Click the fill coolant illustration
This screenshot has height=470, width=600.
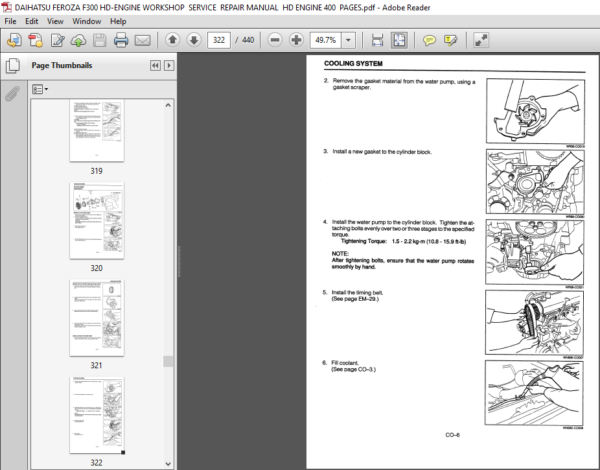(x=534, y=393)
